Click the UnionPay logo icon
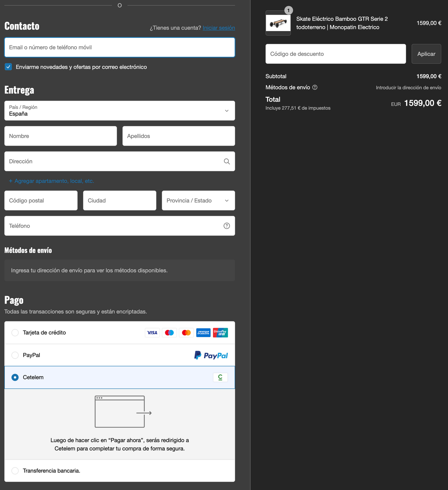 pyautogui.click(x=220, y=333)
